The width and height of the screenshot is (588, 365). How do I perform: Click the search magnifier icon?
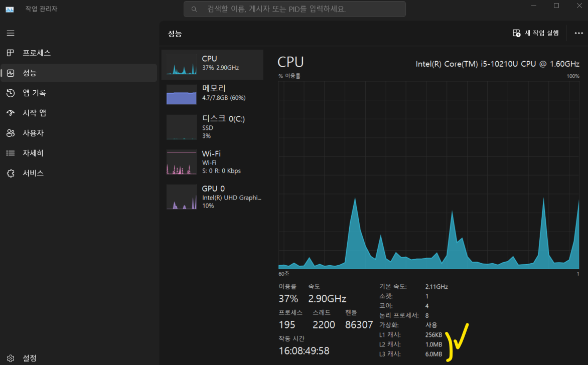tap(194, 9)
